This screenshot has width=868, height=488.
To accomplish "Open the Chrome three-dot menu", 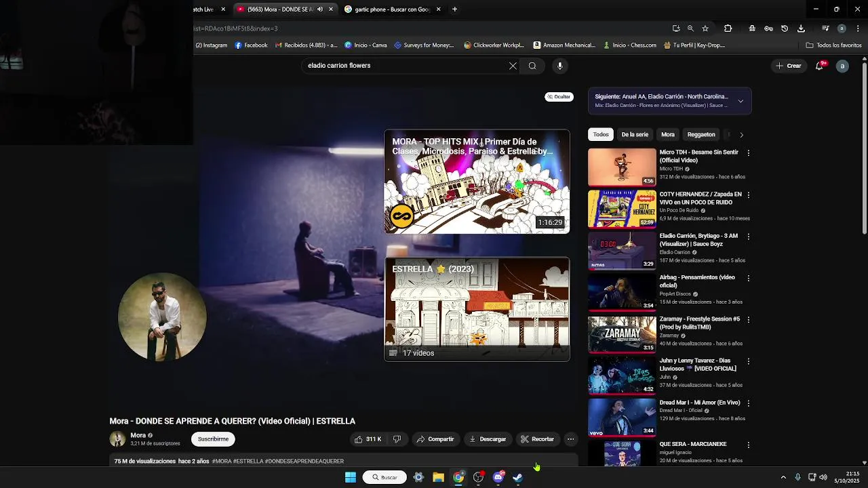I will [859, 28].
